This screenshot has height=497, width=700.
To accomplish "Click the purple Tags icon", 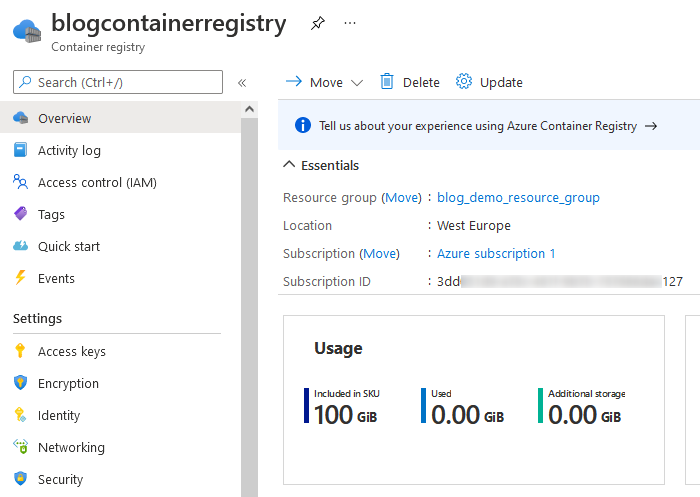I will tap(21, 213).
